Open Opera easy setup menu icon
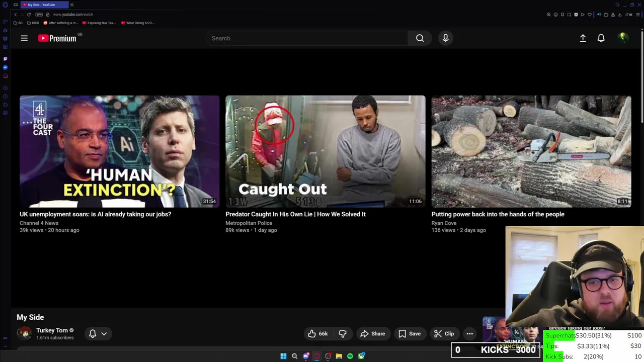The height and width of the screenshot is (362, 644). 638,15
